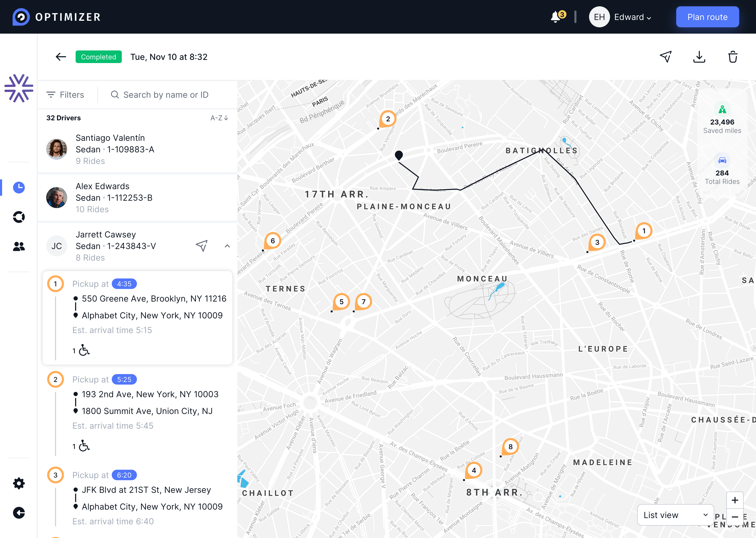This screenshot has width=756, height=538.
Task: Click the download route icon
Action: [699, 57]
